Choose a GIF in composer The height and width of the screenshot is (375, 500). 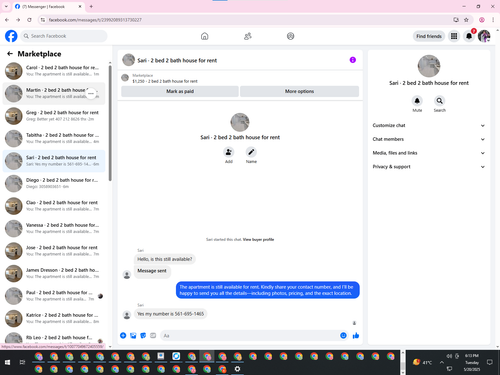(153, 336)
